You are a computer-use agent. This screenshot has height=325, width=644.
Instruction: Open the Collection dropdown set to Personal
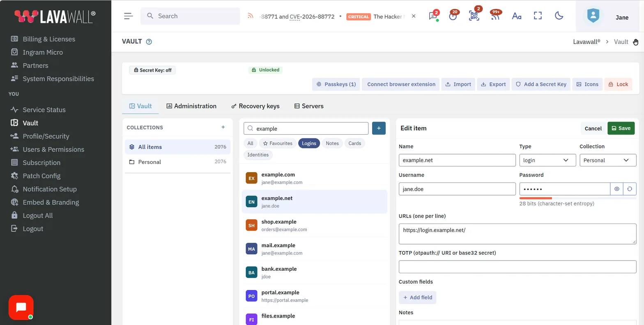point(608,160)
